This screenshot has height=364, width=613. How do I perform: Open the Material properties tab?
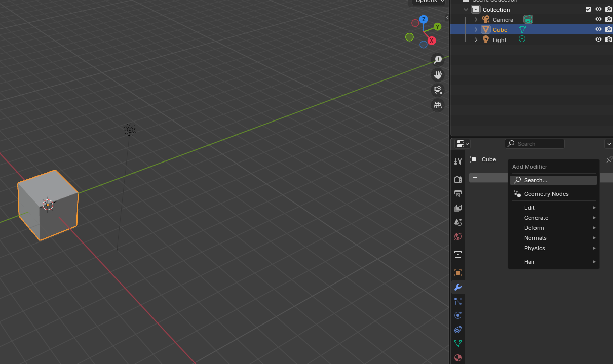(x=458, y=358)
